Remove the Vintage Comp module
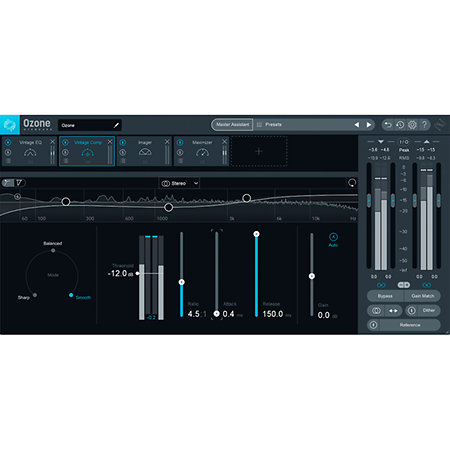Image resolution: width=450 pixels, height=450 pixels. (110, 142)
